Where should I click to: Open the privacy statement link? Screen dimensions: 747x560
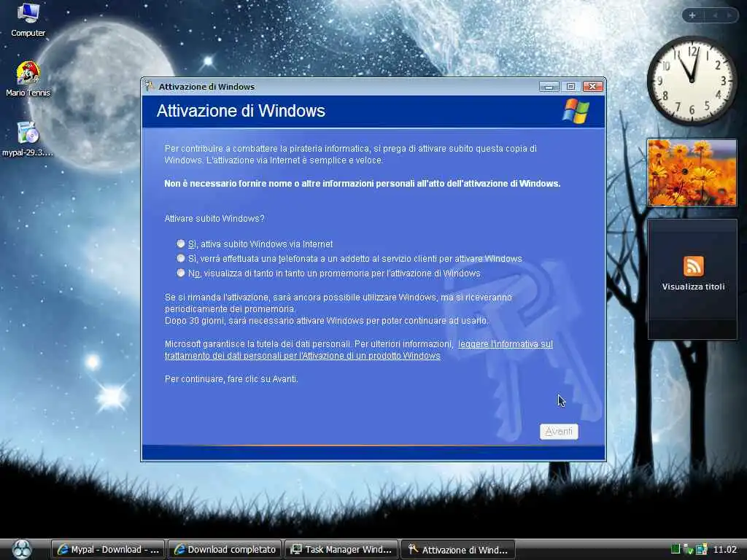click(x=358, y=350)
